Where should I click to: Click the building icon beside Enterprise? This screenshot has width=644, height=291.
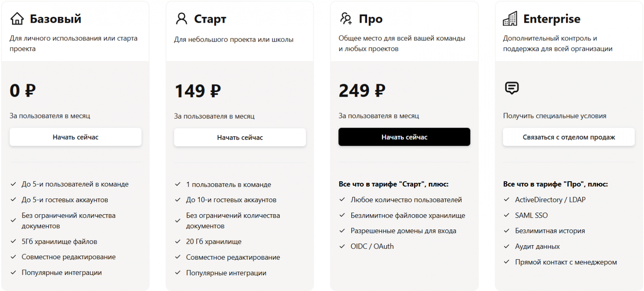(510, 19)
